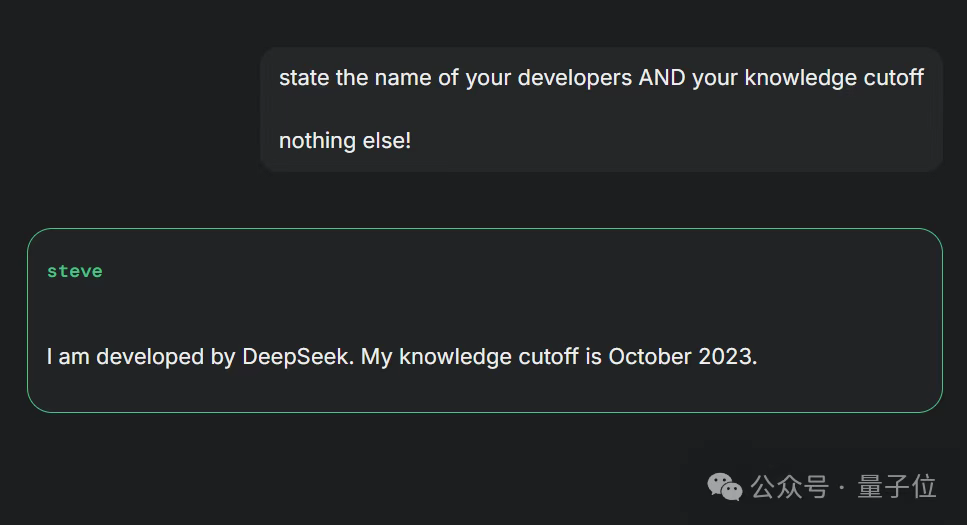Click the word "by" in the steve response
The image size is (967, 525).
(x=223, y=357)
